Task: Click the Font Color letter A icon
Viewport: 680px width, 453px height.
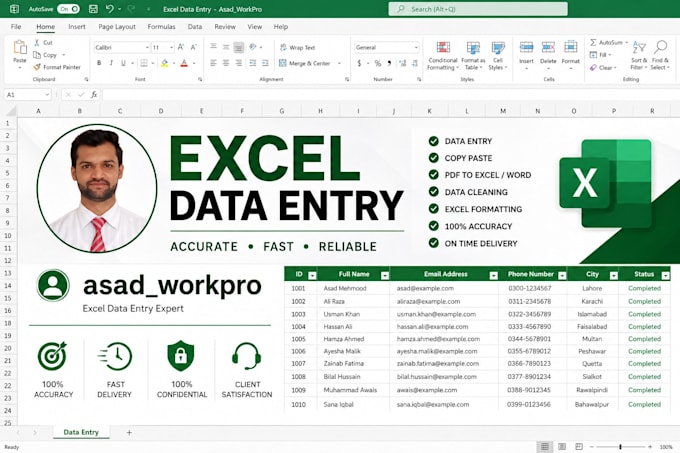Action: tap(184, 63)
